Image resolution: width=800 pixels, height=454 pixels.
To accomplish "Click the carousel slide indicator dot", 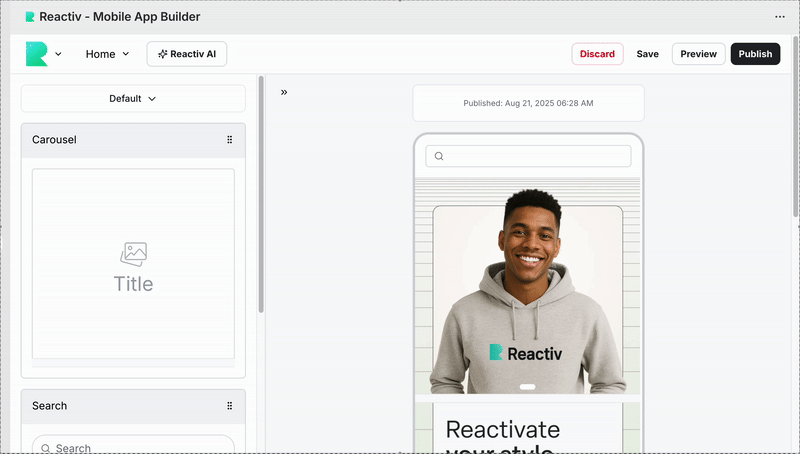I will 528,386.
